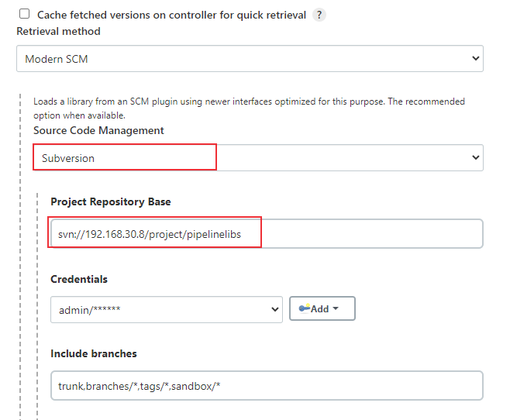Viewport: 510px width, 420px height.
Task: Toggle via the Cache fetched versions label text
Action: pos(172,15)
